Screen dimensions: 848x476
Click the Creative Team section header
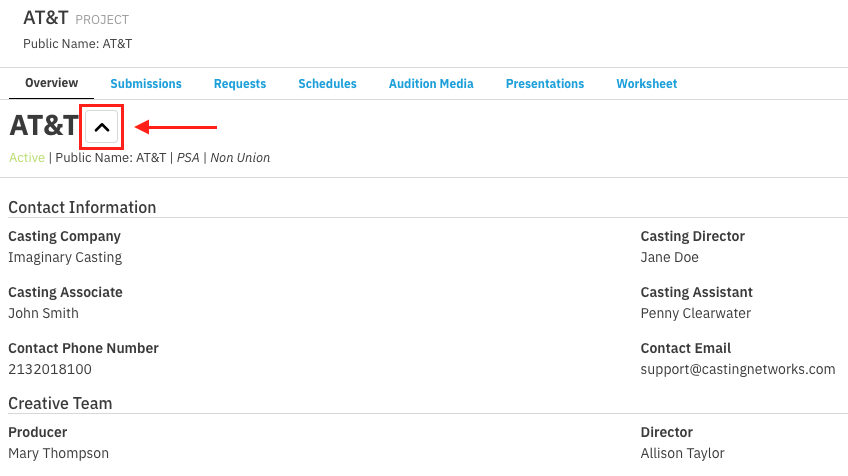click(x=60, y=403)
